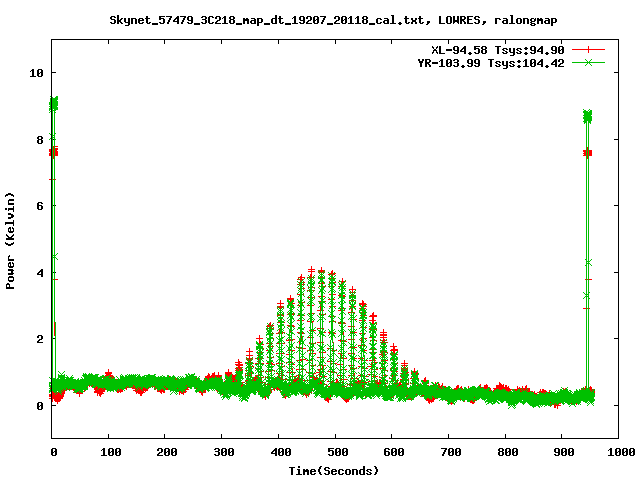Select the XL-94.58 Tsys:94.90 legend label
This screenshot has height=480, width=640.
pyautogui.click(x=498, y=50)
